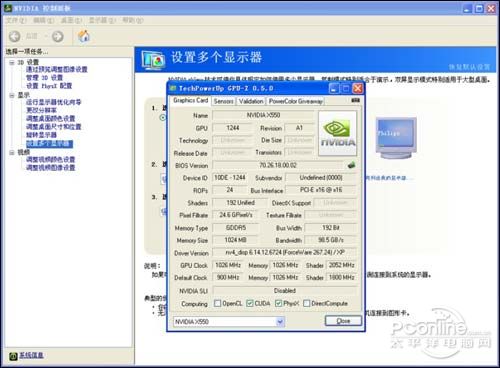
Task: Open 通过预览调整图像设置 in tree
Action: click(x=57, y=69)
